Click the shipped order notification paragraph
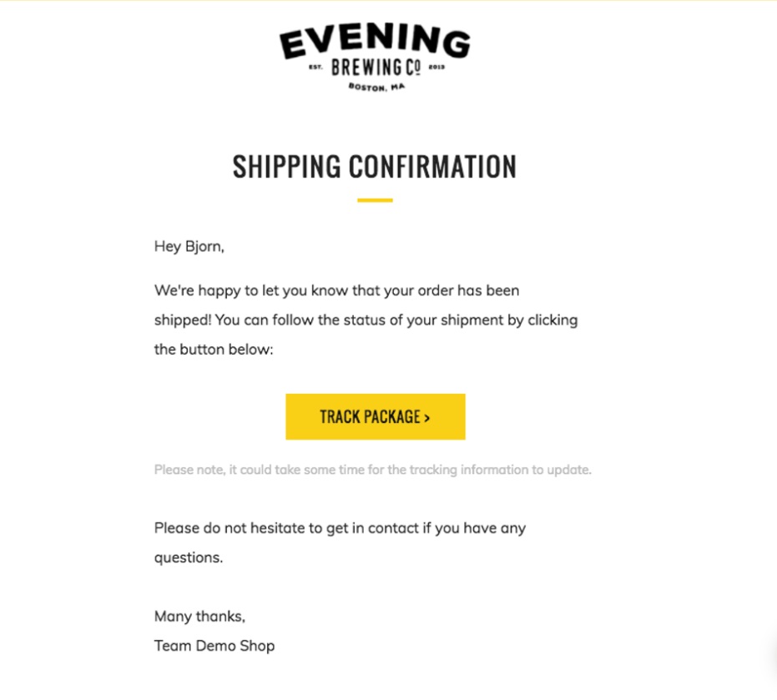777x700 pixels. (x=366, y=320)
